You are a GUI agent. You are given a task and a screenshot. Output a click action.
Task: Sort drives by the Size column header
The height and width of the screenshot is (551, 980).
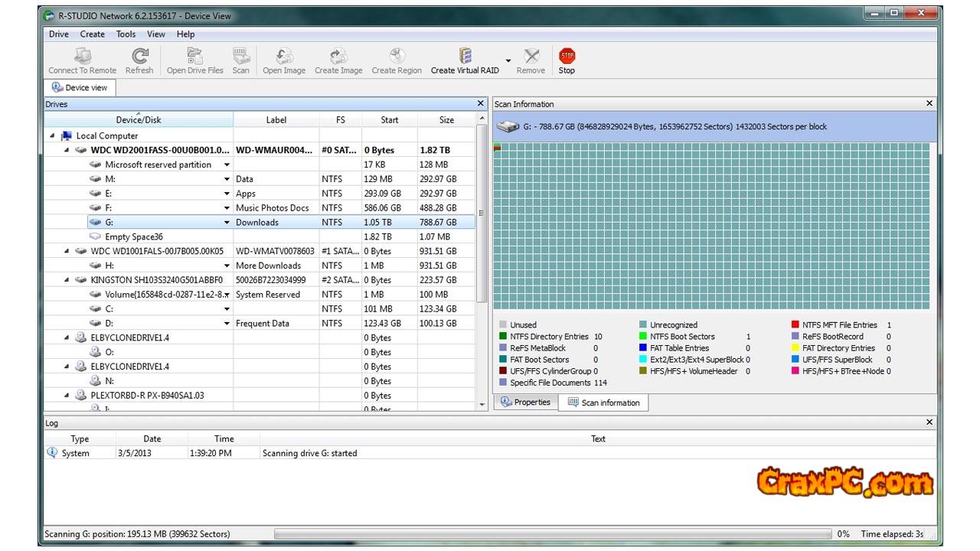pos(446,120)
